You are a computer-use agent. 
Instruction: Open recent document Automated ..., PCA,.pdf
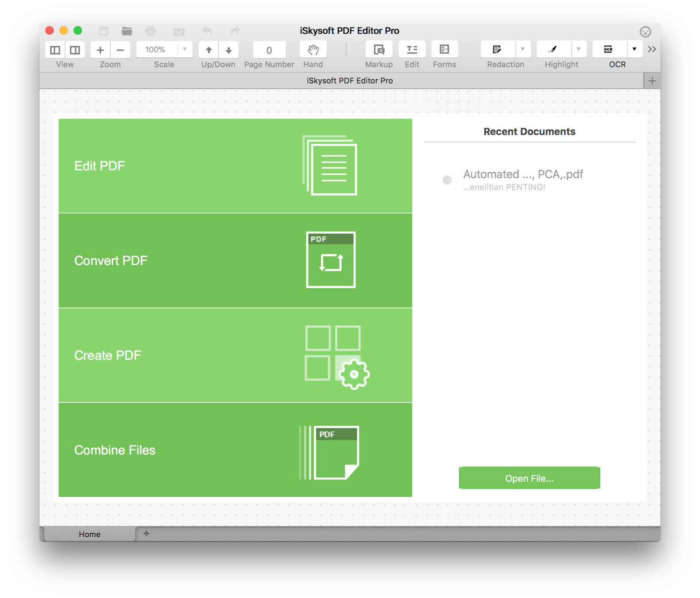point(523,174)
